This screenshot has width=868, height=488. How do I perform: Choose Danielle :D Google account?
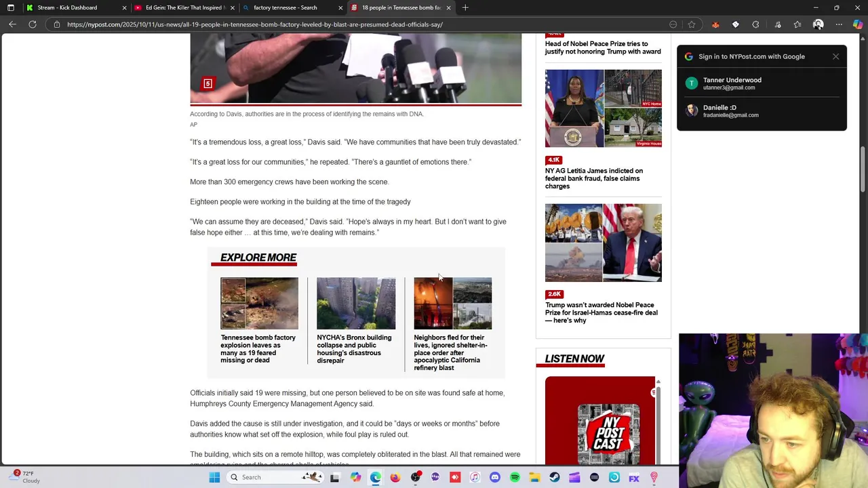[762, 111]
